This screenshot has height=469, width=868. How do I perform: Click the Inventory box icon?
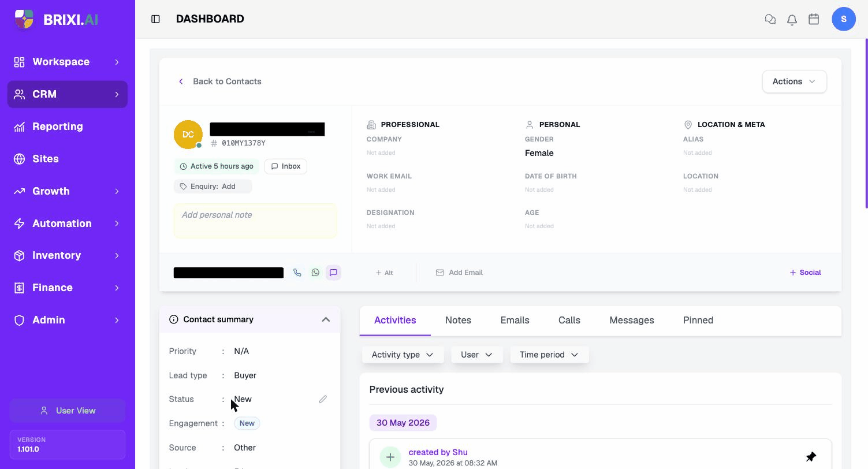(20, 255)
